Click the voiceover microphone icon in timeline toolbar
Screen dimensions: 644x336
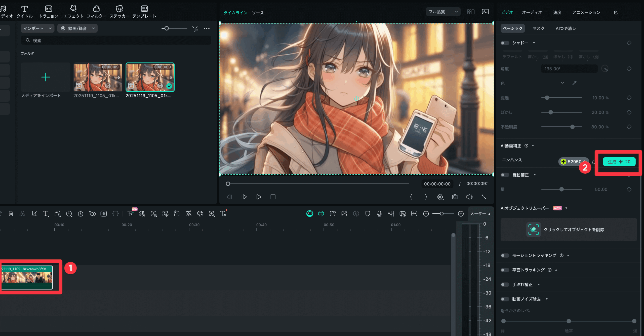tap(379, 214)
